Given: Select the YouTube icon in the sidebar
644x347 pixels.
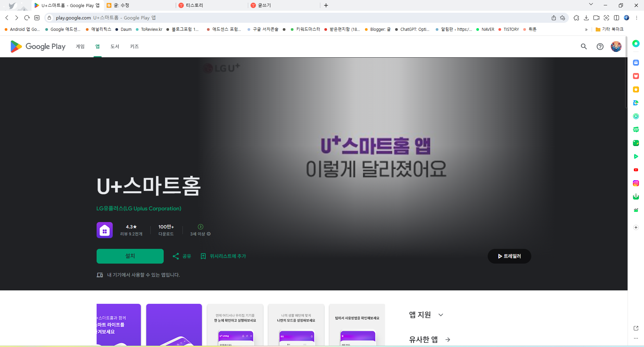Looking at the screenshot, I should (636, 170).
